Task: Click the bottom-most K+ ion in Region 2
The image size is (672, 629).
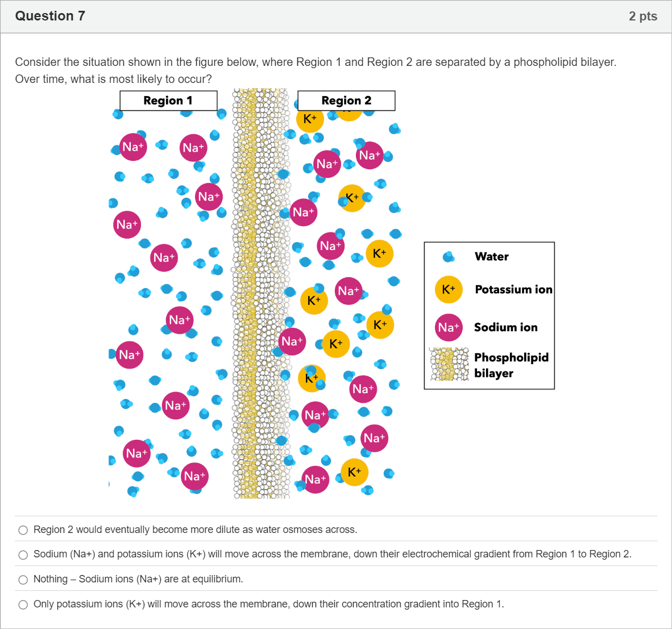Action: click(x=354, y=472)
